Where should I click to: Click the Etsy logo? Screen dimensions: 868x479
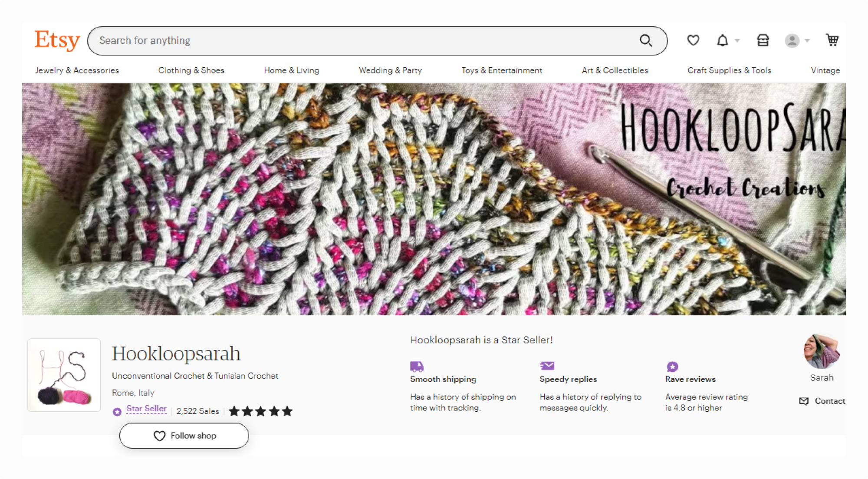point(57,40)
